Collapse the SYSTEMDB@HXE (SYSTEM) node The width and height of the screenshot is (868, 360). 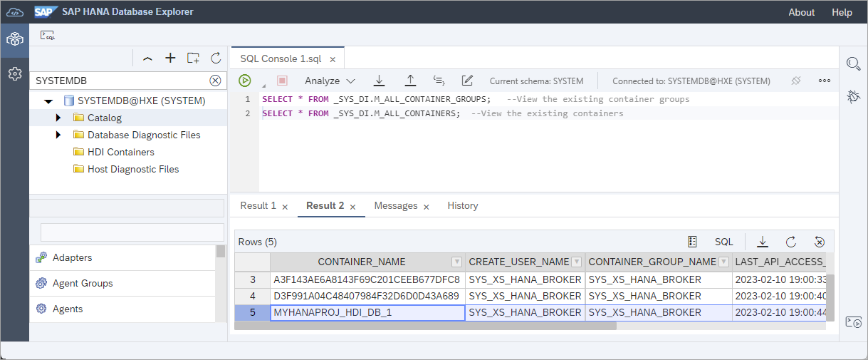48,101
